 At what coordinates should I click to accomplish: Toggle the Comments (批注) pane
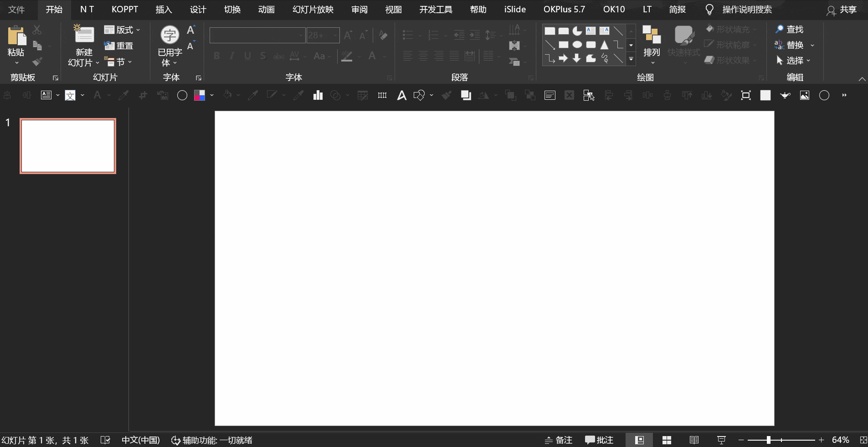[x=599, y=440]
